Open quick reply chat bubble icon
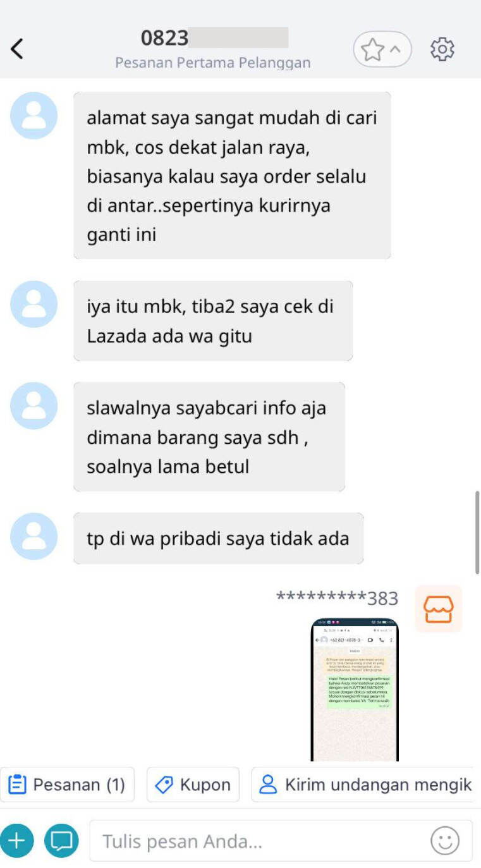Screen dimensions: 481x868 point(61,841)
